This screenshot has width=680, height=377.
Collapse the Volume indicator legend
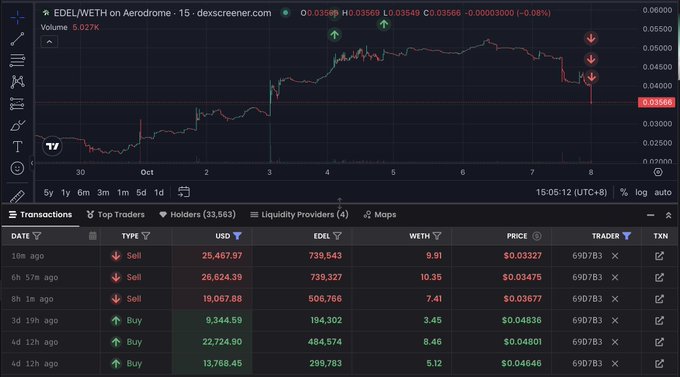(49, 42)
